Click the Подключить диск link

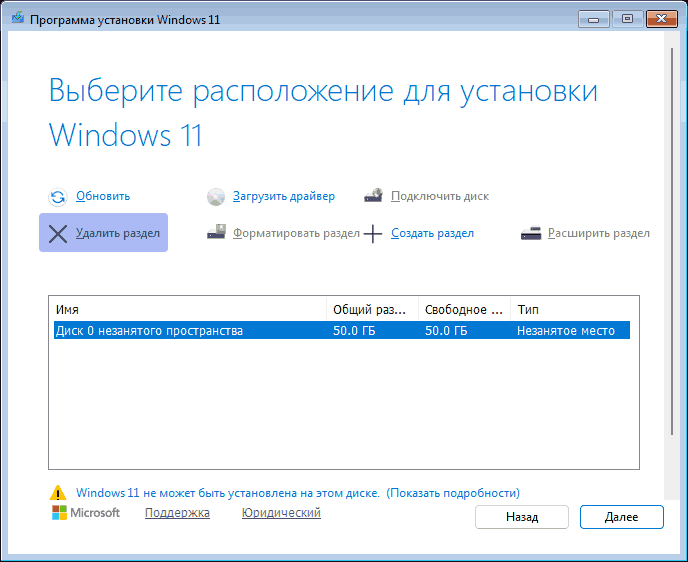click(x=440, y=196)
